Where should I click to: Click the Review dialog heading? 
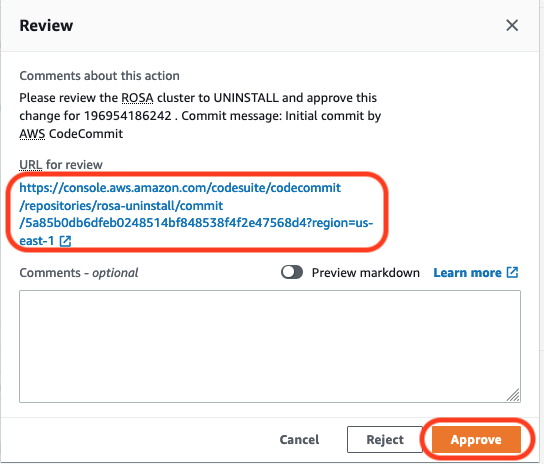[46, 25]
